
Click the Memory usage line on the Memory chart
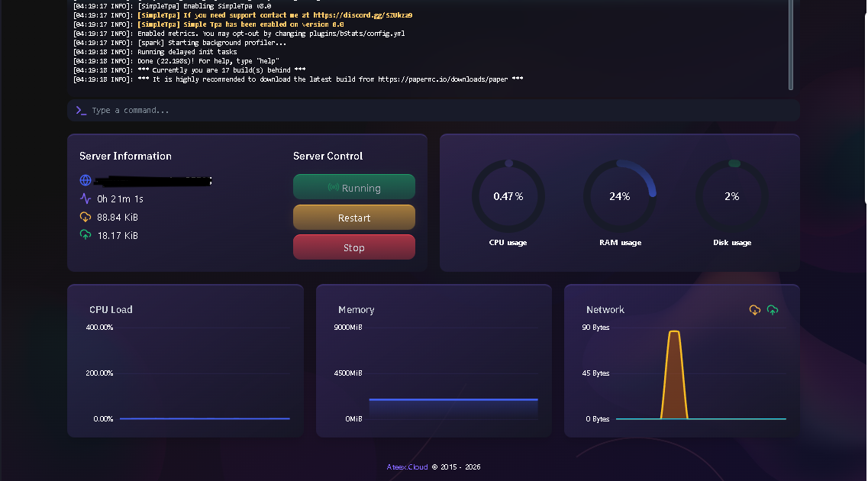[x=453, y=400]
